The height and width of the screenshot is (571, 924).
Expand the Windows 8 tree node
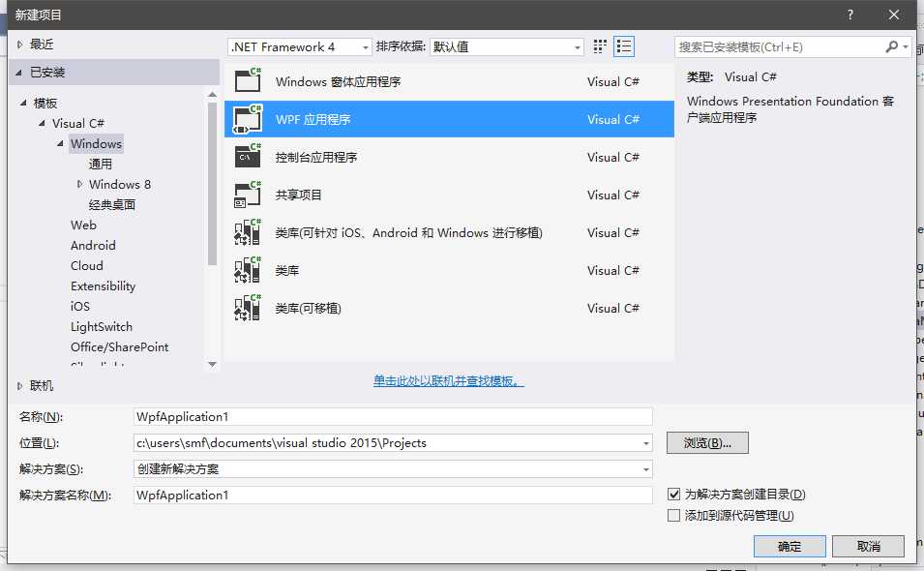click(79, 185)
